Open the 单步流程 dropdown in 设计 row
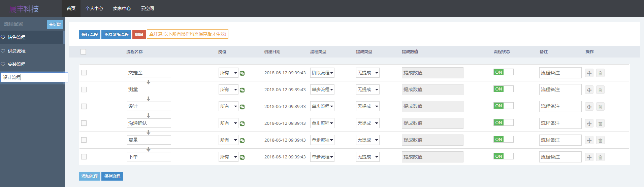Screen dimensions: 644x187 coord(322,106)
